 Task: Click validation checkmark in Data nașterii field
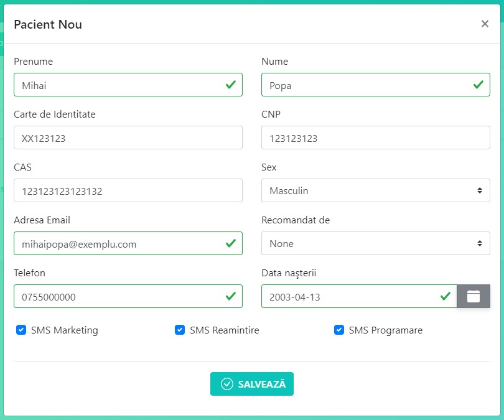[446, 296]
